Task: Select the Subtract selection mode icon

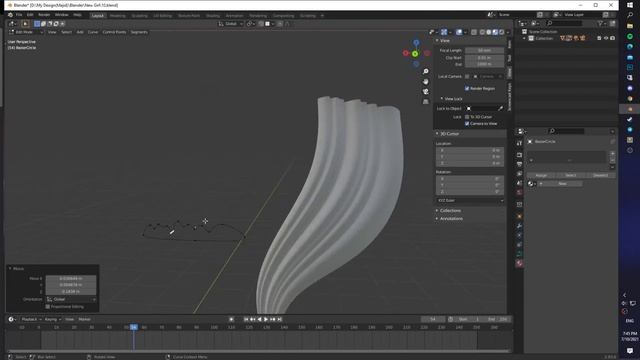Action: (x=49, y=24)
